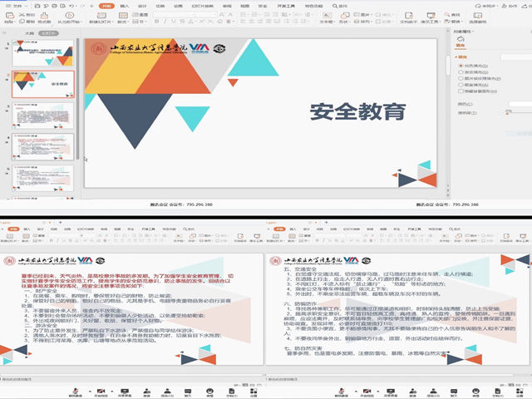
Task: Click the undo arrow in quick access bar
Action: (71, 6)
